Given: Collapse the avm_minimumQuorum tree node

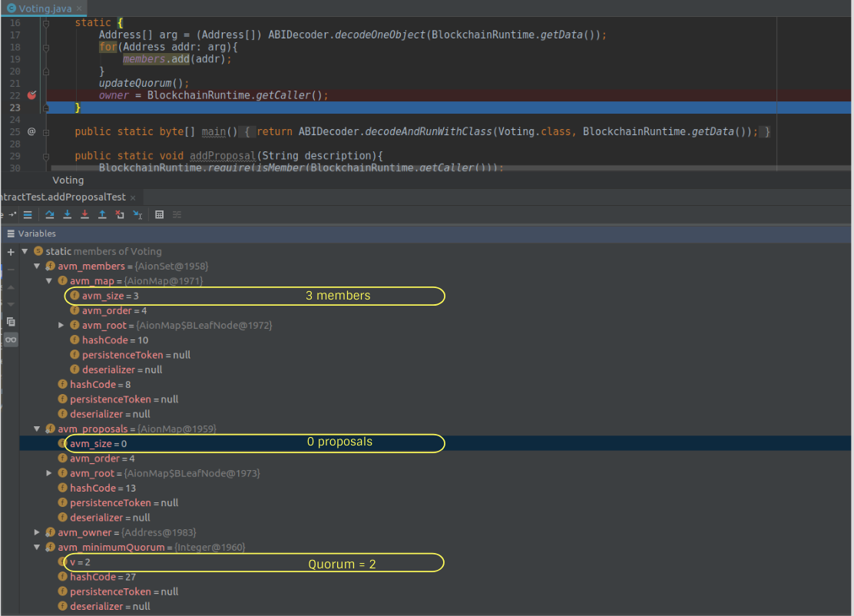Looking at the screenshot, I should (x=37, y=547).
